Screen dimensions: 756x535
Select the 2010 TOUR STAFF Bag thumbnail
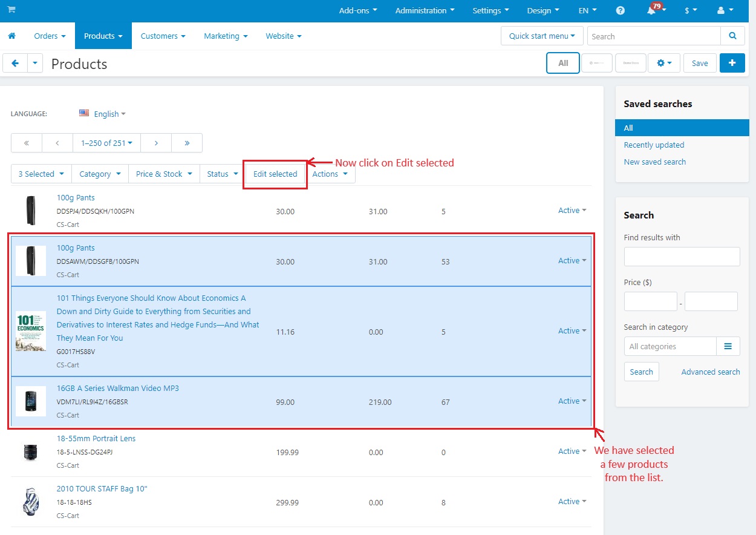pos(31,502)
